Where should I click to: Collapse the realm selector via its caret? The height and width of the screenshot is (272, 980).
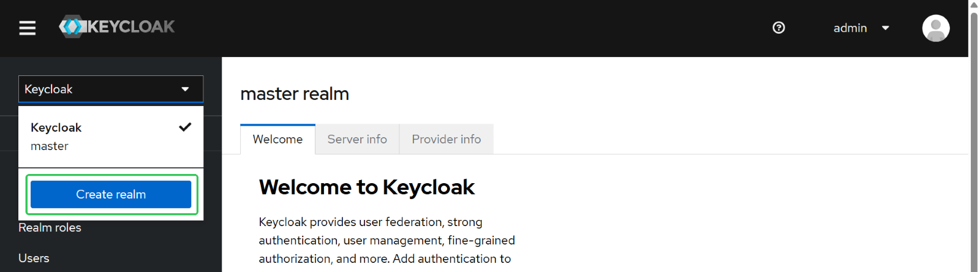click(185, 89)
